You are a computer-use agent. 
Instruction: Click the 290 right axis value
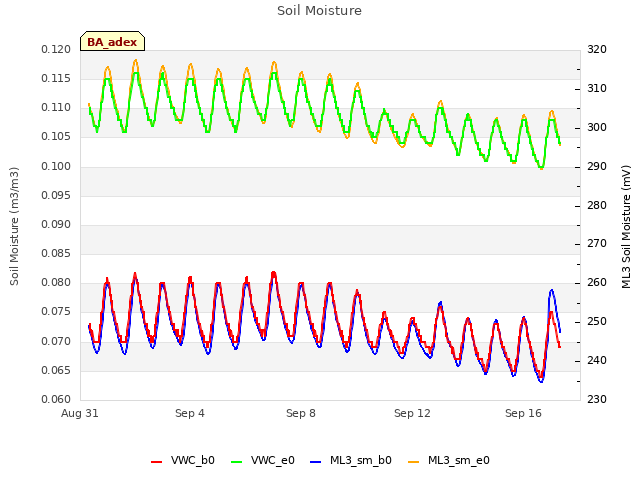point(597,167)
